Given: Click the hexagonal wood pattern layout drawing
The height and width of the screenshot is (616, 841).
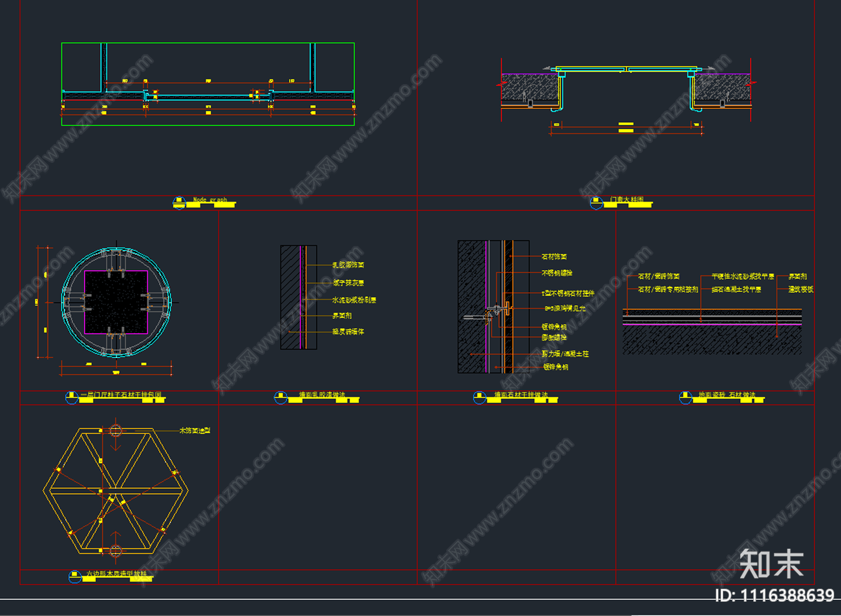Looking at the screenshot, I should pos(116,491).
